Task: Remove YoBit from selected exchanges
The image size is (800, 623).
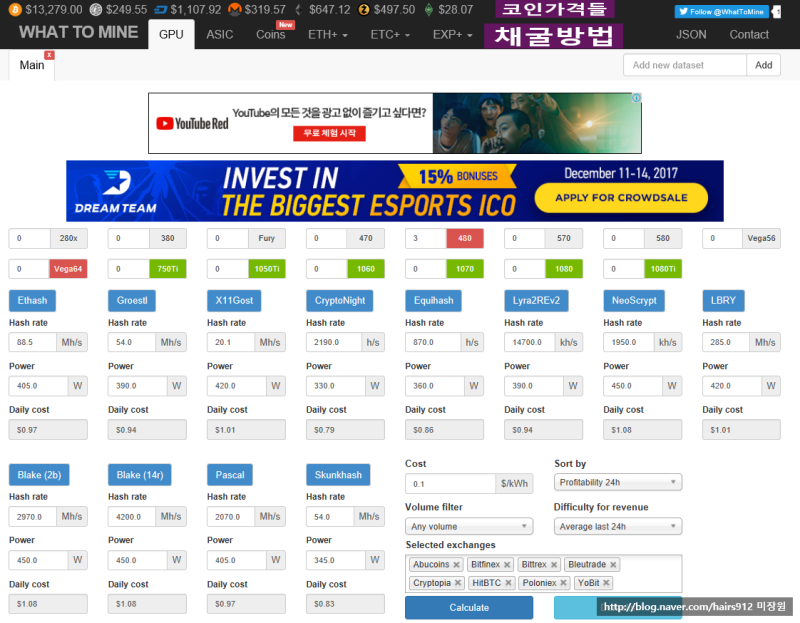Action: [x=606, y=583]
